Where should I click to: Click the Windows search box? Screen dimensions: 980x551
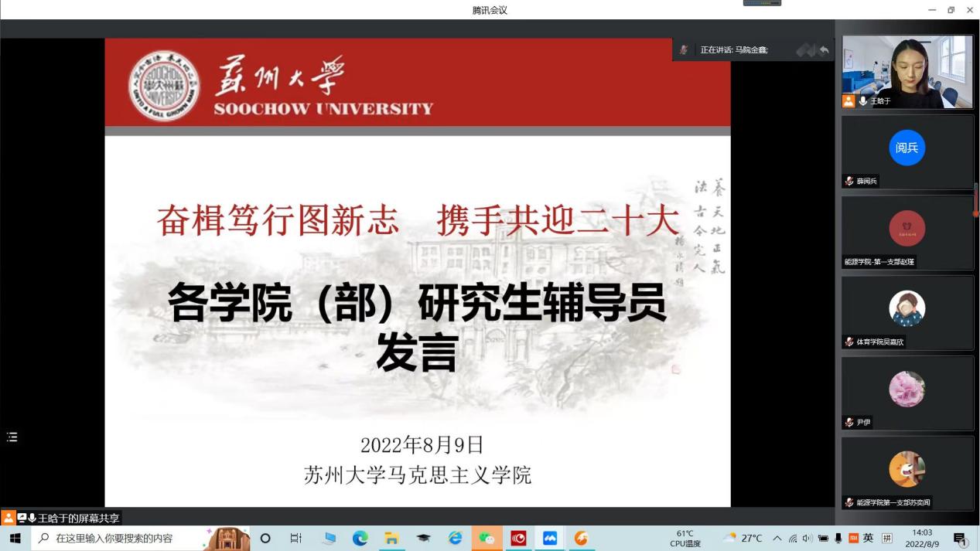point(116,538)
